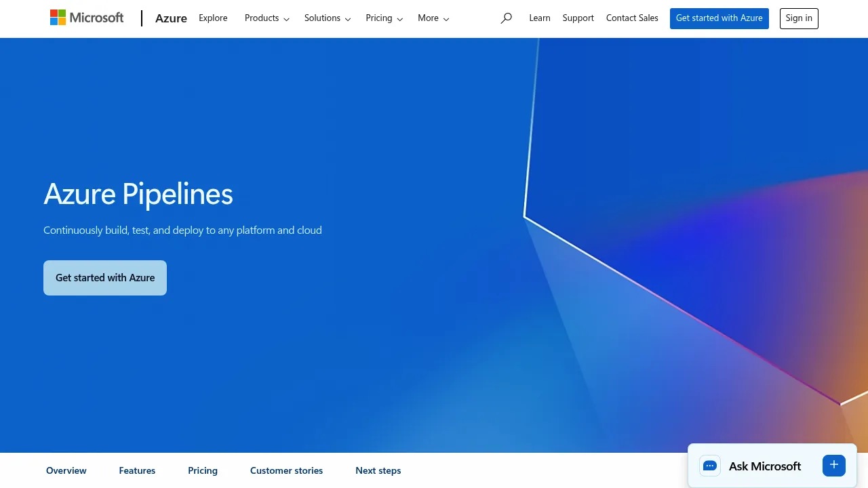Open the Learn link
Image resolution: width=868 pixels, height=488 pixels.
pos(540,18)
